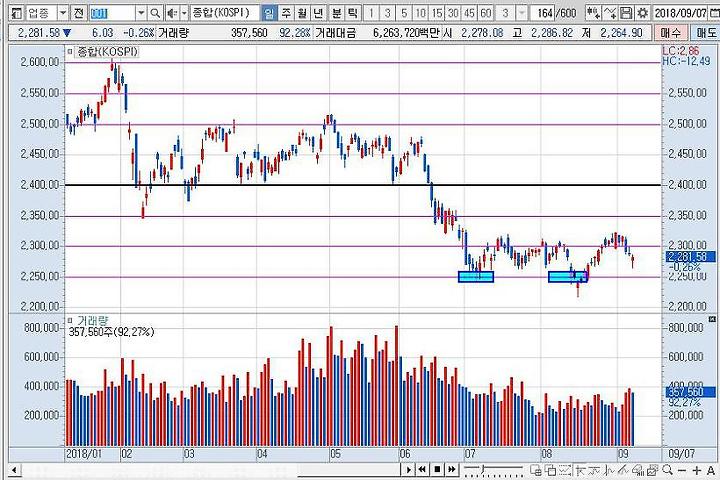Screen dimensions: 720x480
Task: Click the left axis alignment icon
Action: click(579, 470)
